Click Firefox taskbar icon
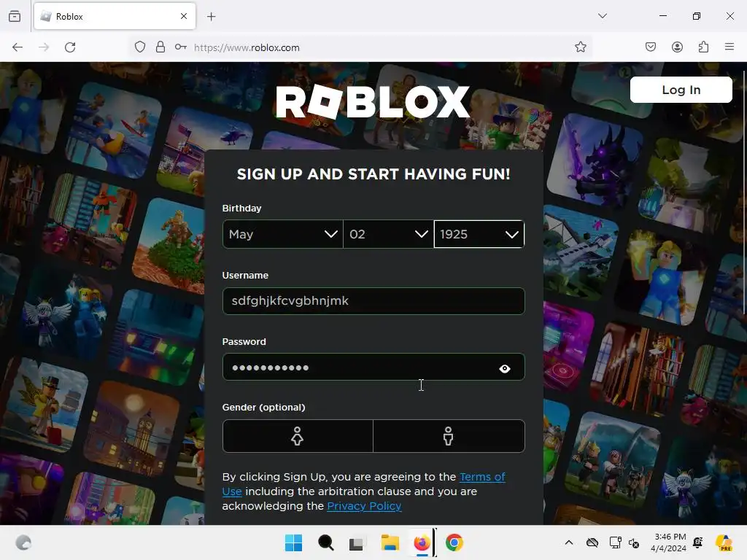747x560 pixels. point(422,542)
